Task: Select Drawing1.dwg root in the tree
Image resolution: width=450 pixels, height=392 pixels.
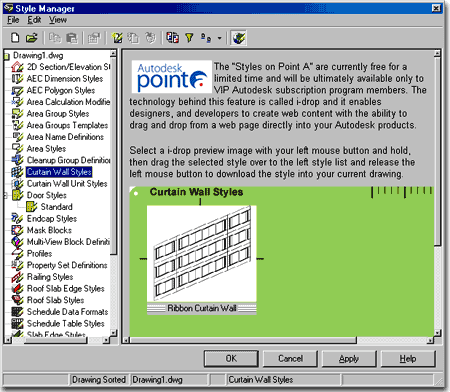Action: 38,55
